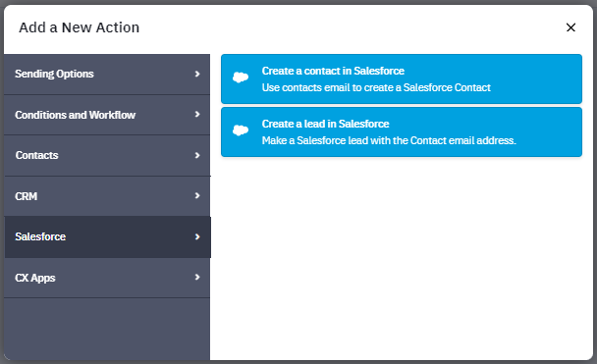Close the Add a New Action dialog

click(570, 27)
